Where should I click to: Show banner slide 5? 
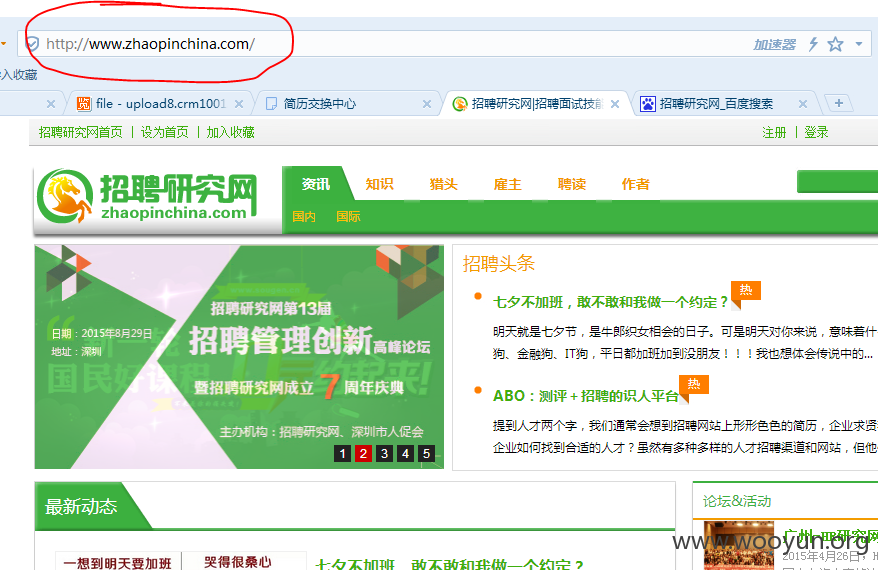426,453
